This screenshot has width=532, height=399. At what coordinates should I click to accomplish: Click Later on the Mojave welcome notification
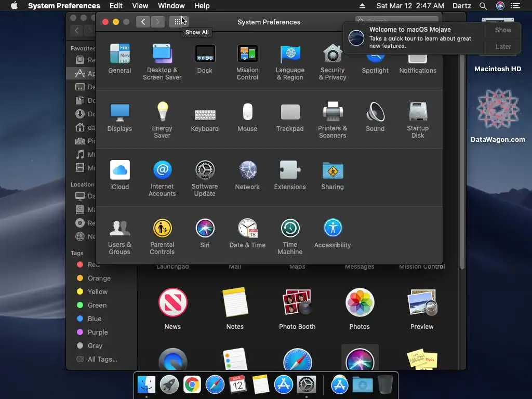coord(503,46)
